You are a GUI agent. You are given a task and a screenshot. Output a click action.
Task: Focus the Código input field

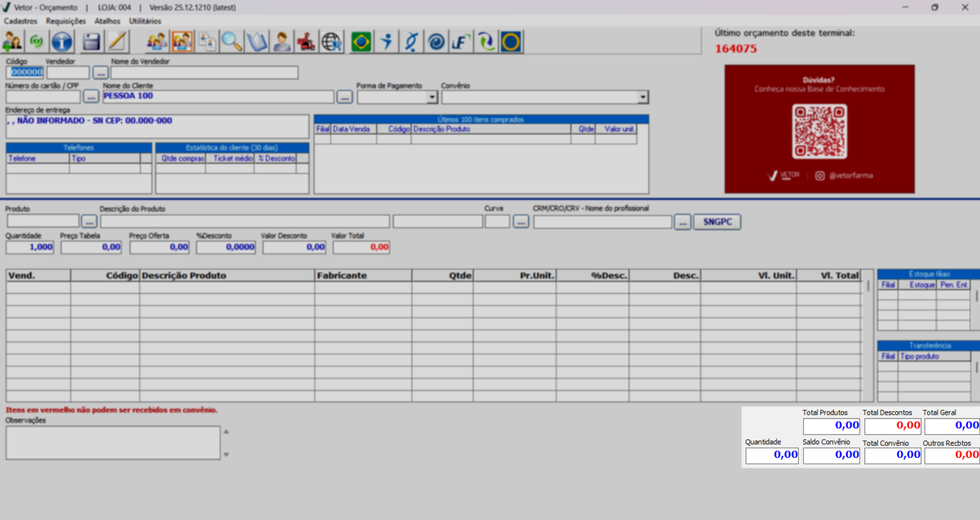25,73
